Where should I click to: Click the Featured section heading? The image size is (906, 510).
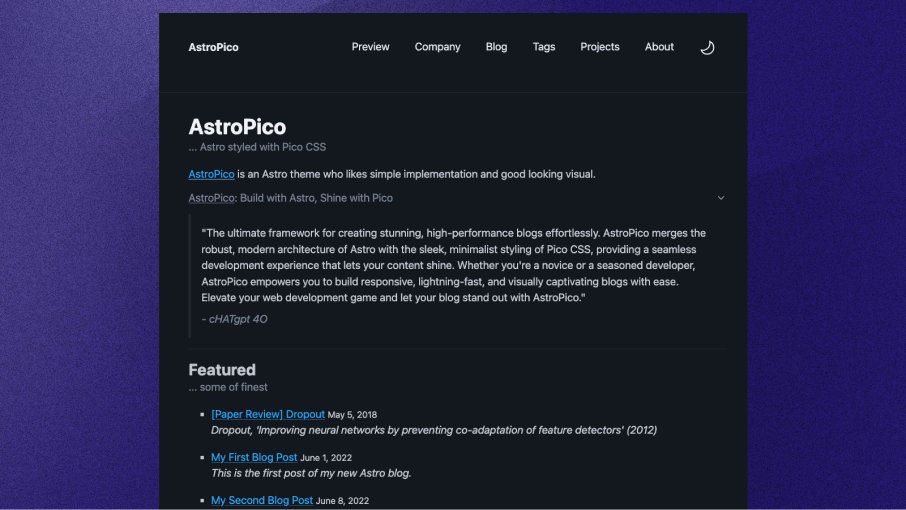[x=222, y=370]
